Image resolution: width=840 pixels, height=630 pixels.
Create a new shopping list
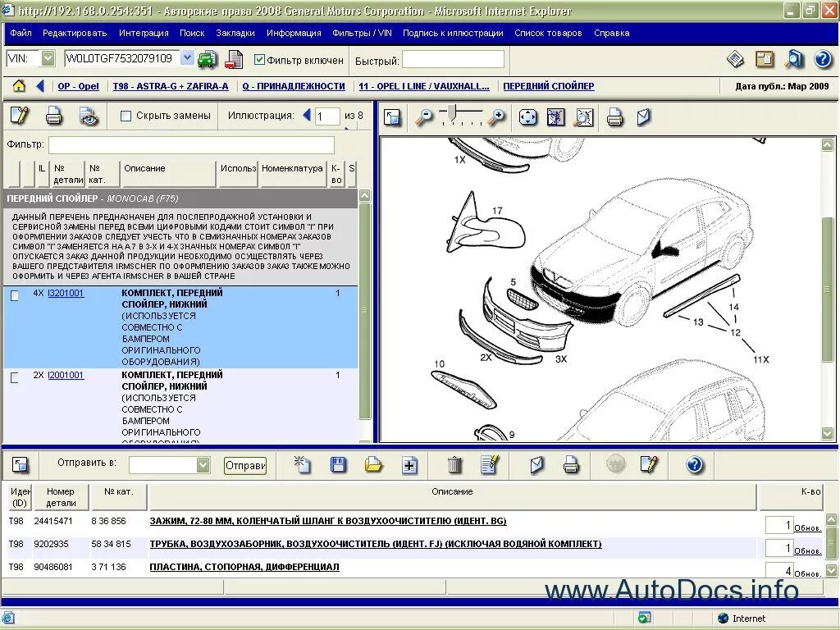(x=303, y=465)
